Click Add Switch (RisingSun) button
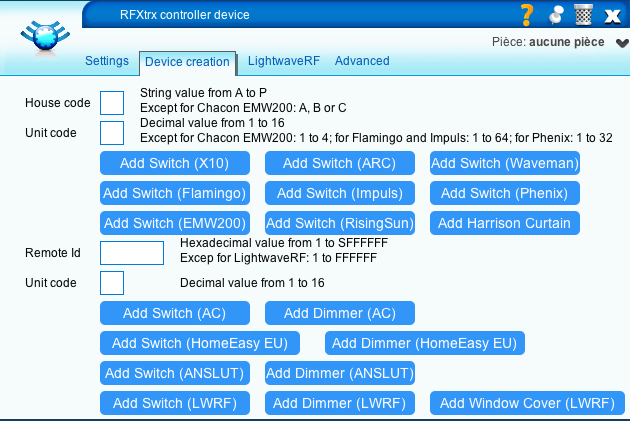Image resolution: width=630 pixels, height=421 pixels. 340,223
